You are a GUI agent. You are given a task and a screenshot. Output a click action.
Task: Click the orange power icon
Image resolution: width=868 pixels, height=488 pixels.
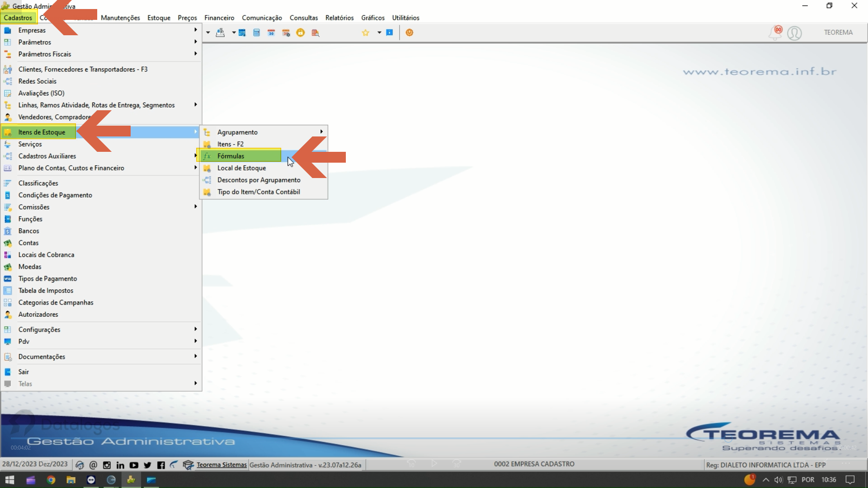410,33
